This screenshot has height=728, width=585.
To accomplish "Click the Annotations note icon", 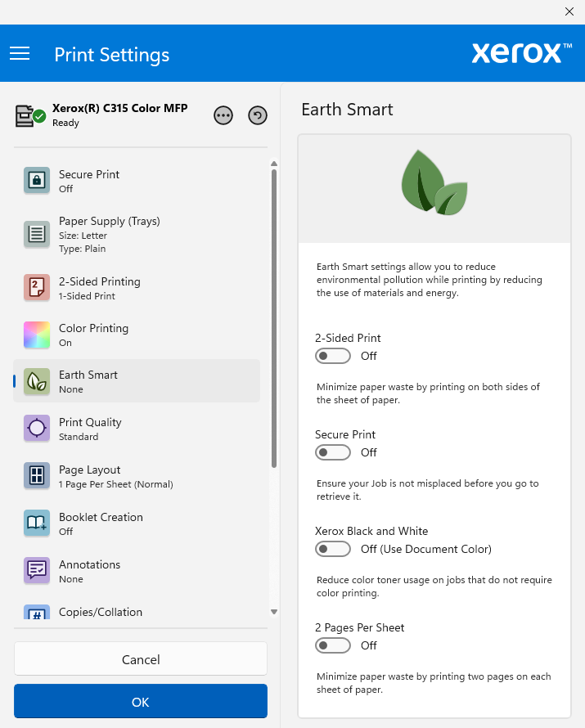I will 37,570.
